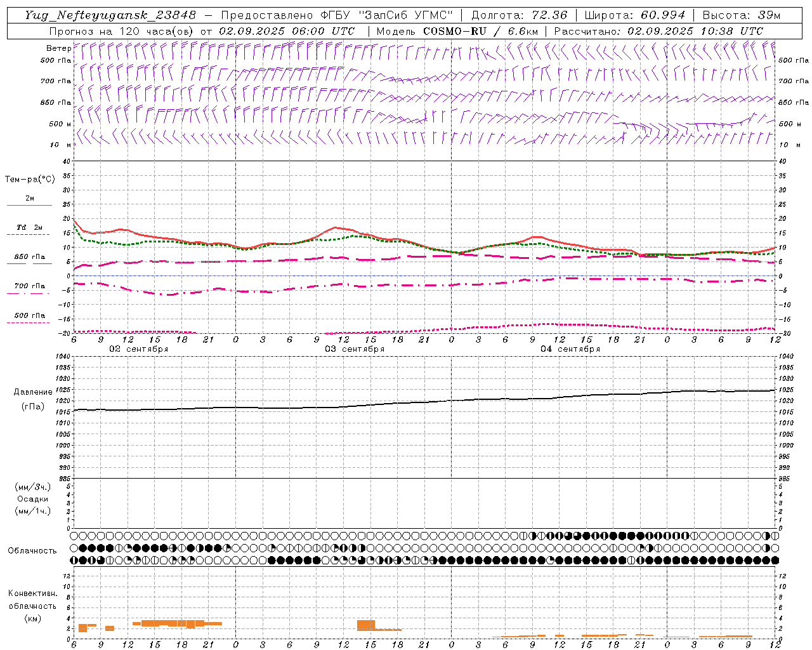
Task: Select the Широта: 60.994 latitude value
Action: point(635,15)
